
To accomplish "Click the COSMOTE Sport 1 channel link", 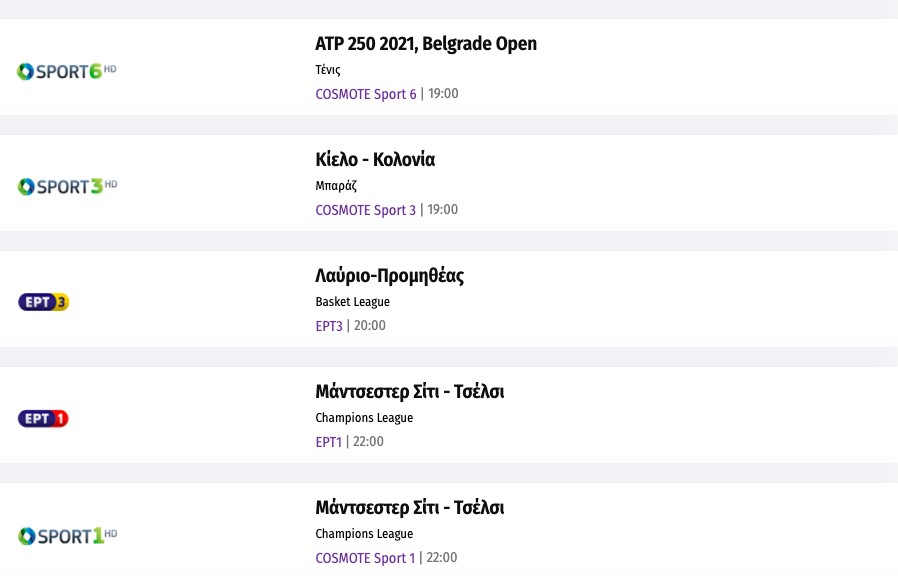I will pos(365,558).
